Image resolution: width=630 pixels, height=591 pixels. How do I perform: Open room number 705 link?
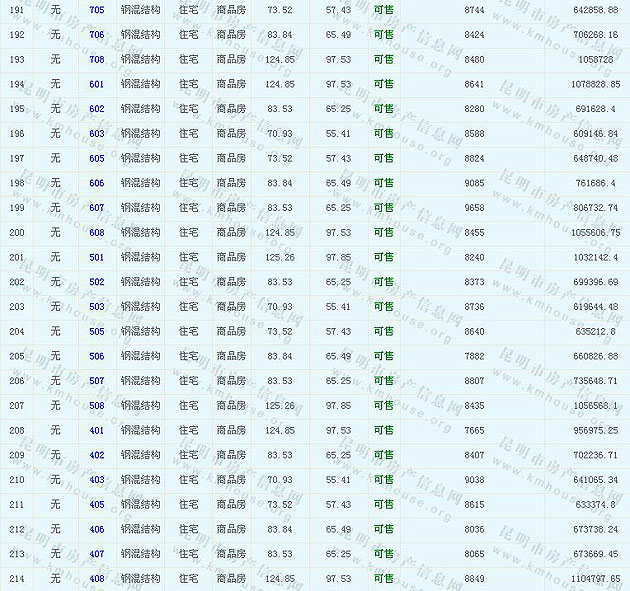96,9
